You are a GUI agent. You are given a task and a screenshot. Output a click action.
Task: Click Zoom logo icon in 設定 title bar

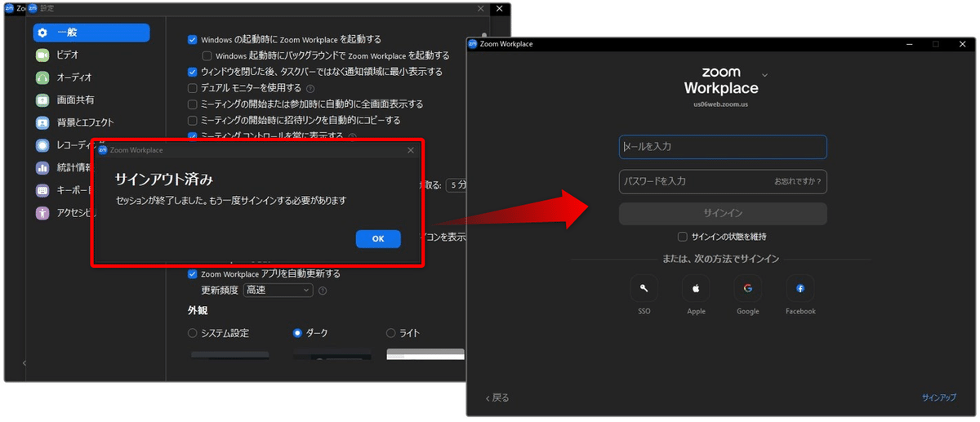33,8
